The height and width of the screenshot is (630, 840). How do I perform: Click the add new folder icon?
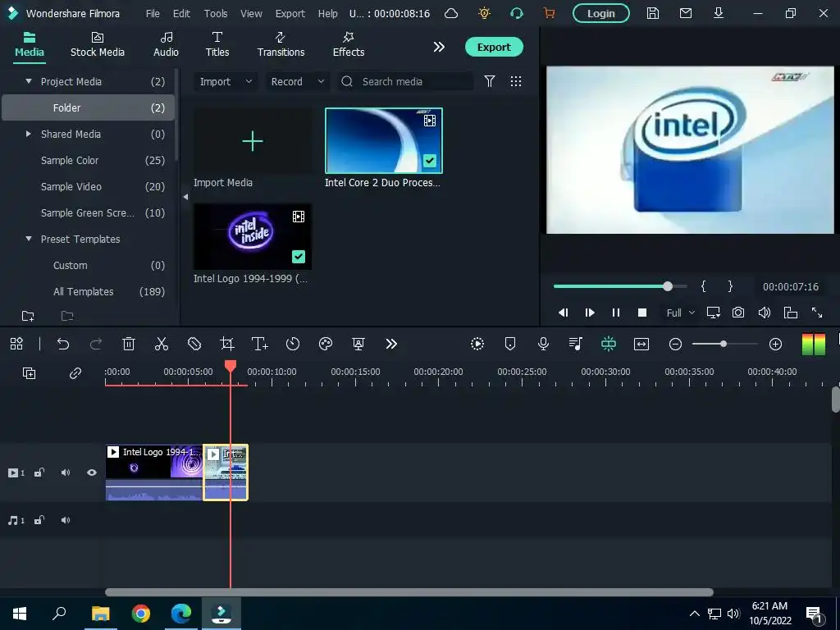(28, 316)
